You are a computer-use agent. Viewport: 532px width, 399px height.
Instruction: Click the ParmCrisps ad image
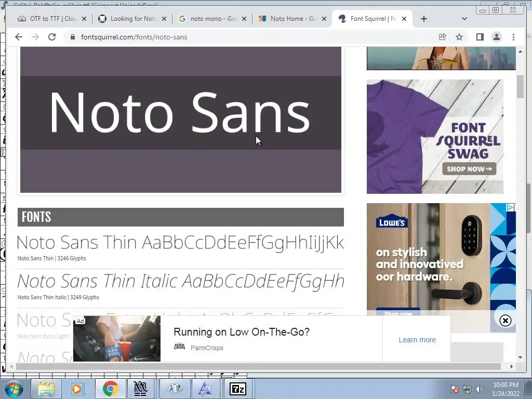[117, 339]
